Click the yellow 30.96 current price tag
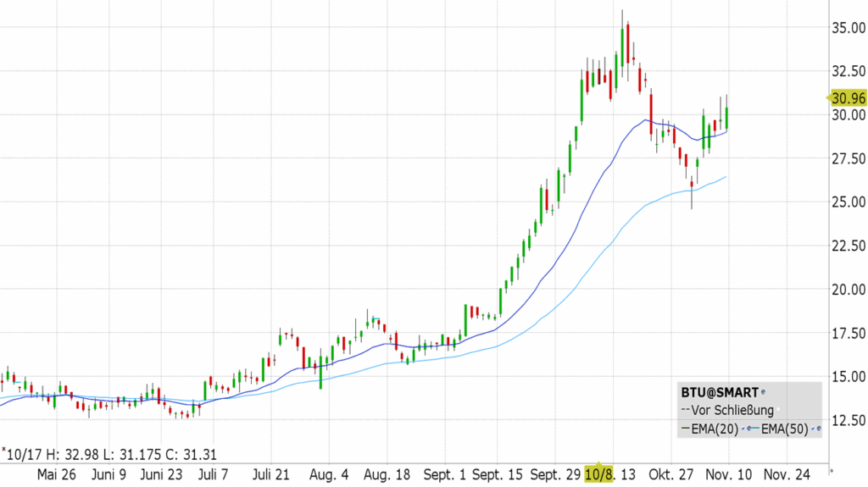This screenshot has width=868, height=487. [847, 98]
